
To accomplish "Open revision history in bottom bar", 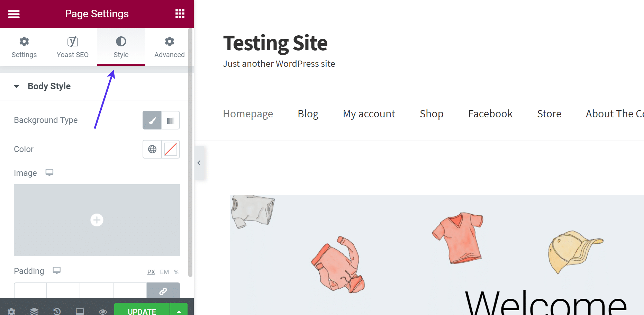I will tap(57, 311).
